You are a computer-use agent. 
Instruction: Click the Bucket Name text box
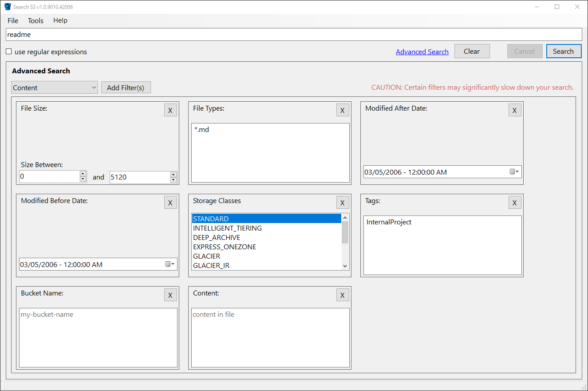[98, 338]
